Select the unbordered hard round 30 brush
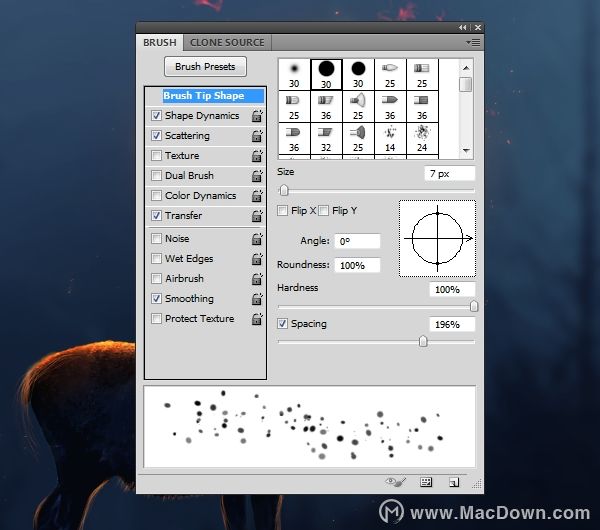The height and width of the screenshot is (530, 600). pos(358,74)
